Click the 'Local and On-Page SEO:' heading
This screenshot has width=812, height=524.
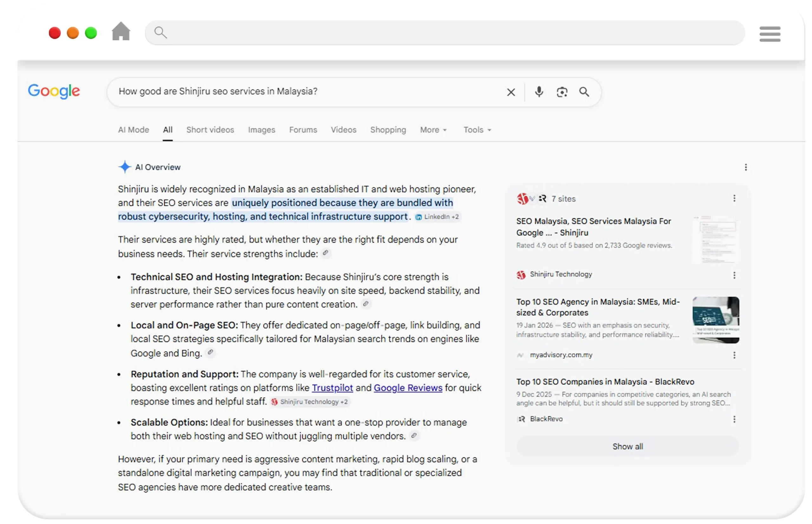click(184, 325)
